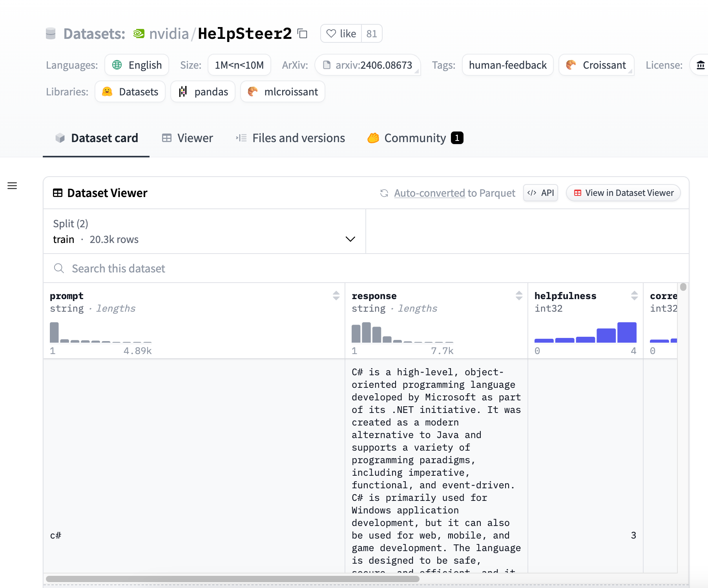Select the mlcroissant library tag
The image size is (708, 588).
point(283,91)
